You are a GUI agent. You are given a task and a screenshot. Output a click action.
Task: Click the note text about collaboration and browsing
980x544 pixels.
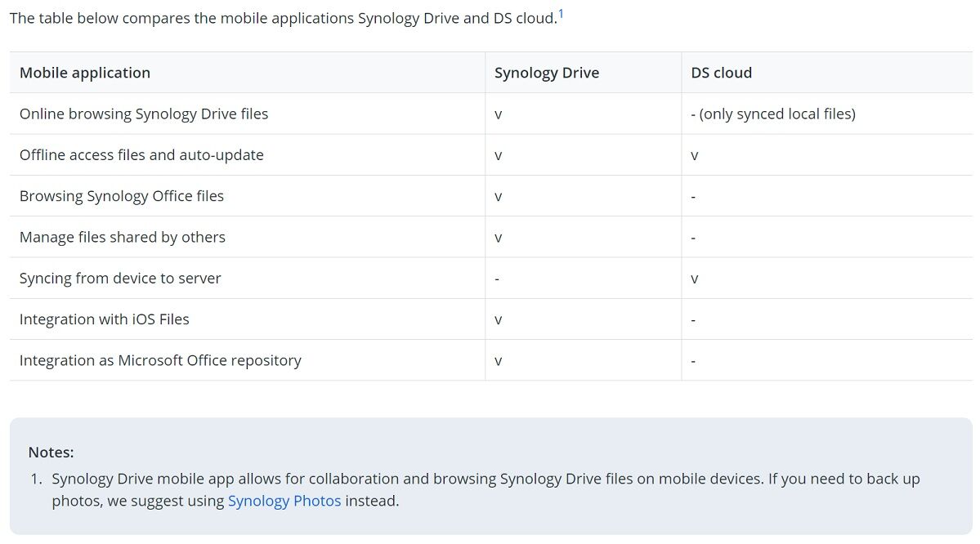pyautogui.click(x=486, y=489)
